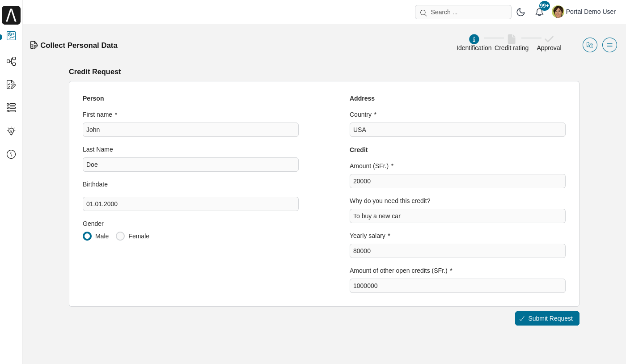Image resolution: width=626 pixels, height=364 pixels.
Task: Select the active dashboard icon in the sidebar
Action: click(x=11, y=36)
